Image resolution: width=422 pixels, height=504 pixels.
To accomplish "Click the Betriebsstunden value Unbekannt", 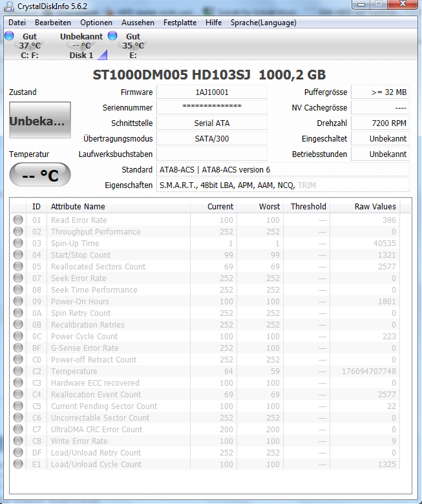I will [x=380, y=154].
